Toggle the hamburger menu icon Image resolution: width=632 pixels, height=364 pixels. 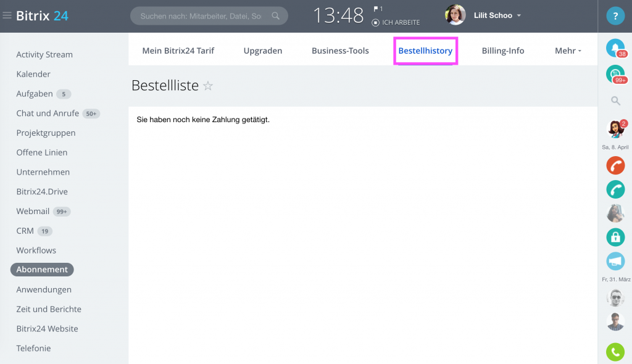(7, 15)
